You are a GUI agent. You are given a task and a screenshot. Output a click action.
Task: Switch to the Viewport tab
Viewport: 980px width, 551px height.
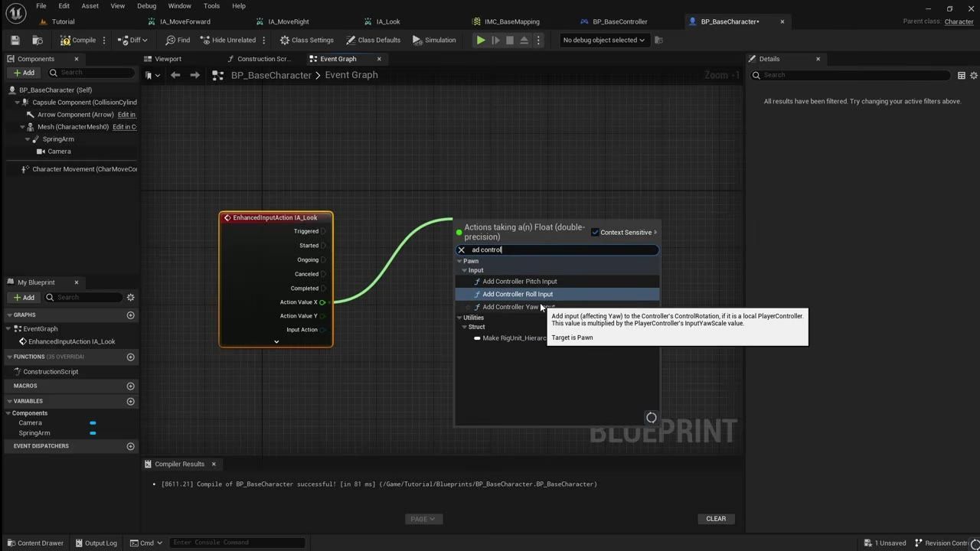click(x=168, y=59)
